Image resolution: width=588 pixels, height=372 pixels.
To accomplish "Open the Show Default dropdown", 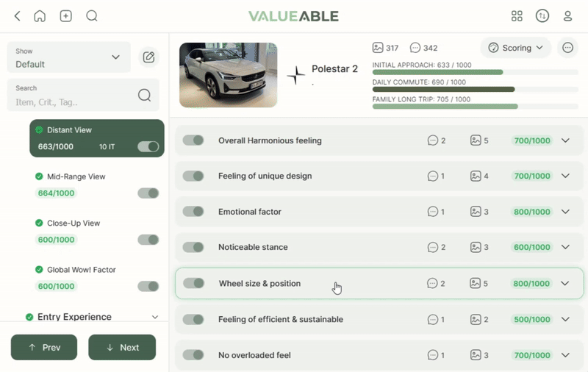I will (69, 57).
